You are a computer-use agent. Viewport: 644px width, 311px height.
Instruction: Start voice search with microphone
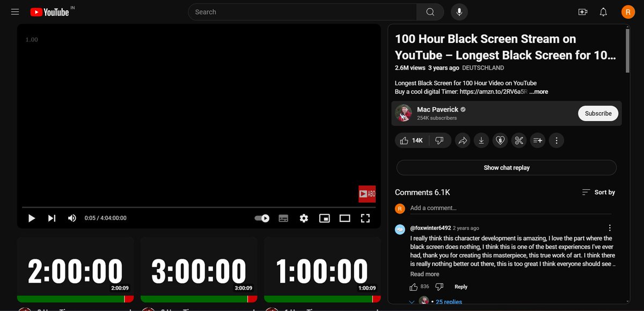pos(459,12)
